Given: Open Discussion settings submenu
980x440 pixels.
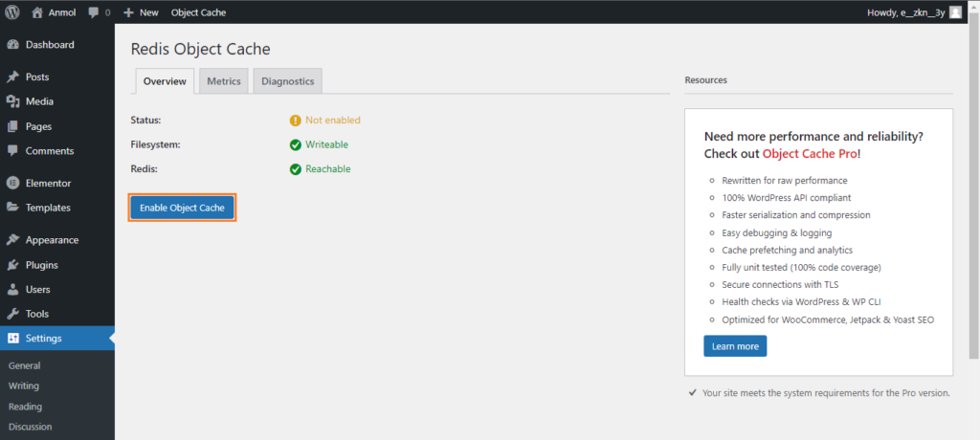Looking at the screenshot, I should [x=30, y=428].
